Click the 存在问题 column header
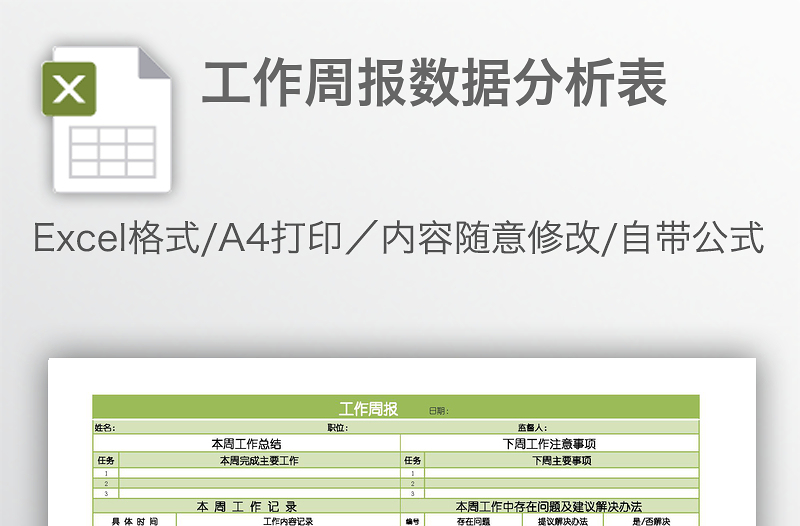 click(473, 520)
